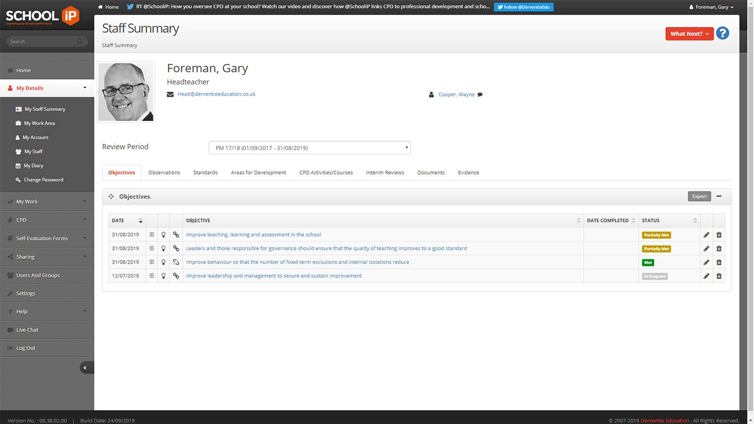Viewport: 754px width, 424px height.
Task: Switch to Interim Reviews tab
Action: [385, 173]
